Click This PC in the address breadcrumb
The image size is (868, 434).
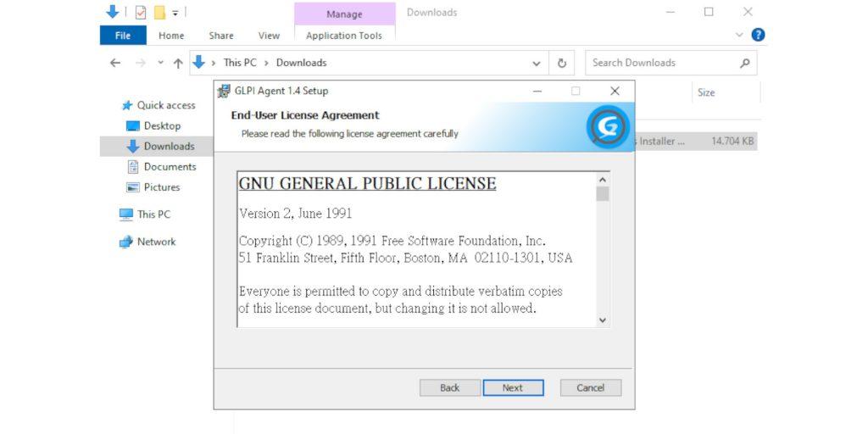click(x=240, y=63)
